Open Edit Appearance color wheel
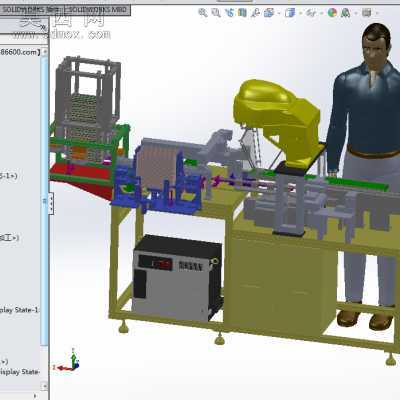This screenshot has width=400, height=400. tap(332, 13)
